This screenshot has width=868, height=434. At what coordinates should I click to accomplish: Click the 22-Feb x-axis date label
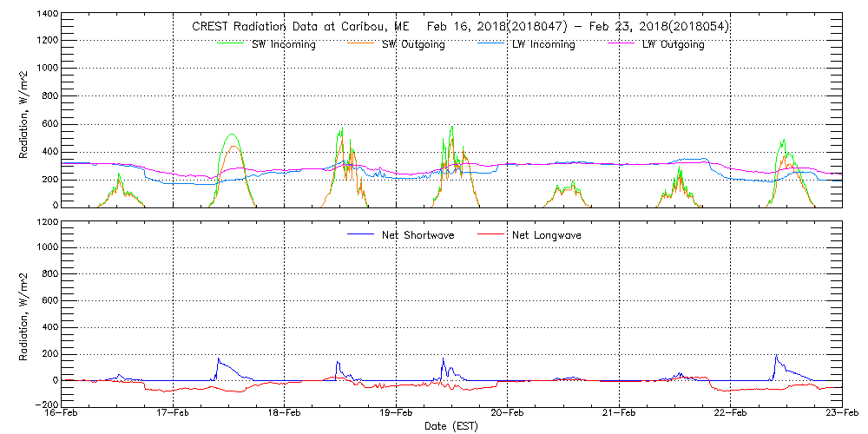(x=730, y=413)
